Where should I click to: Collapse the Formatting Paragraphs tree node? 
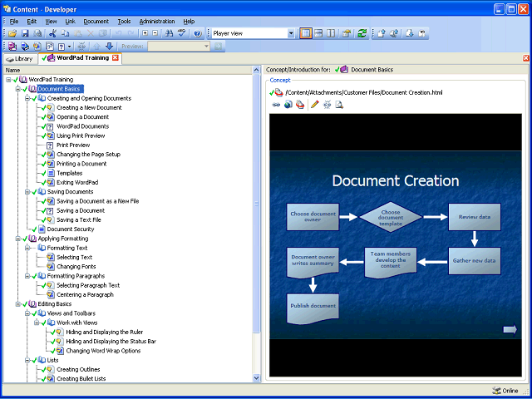[27, 276]
